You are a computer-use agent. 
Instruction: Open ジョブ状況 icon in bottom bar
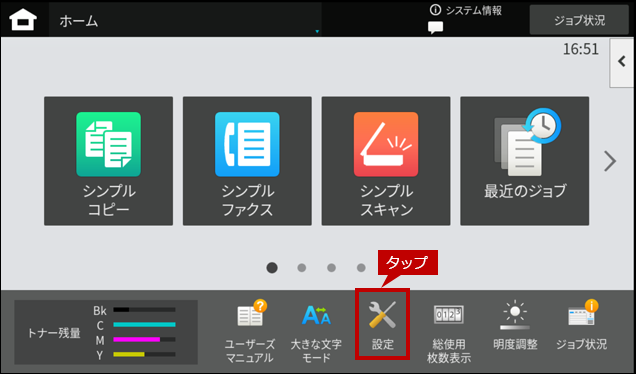582,325
